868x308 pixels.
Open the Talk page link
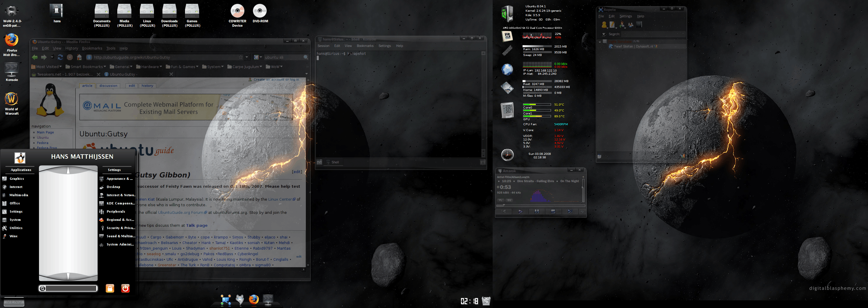[197, 226]
